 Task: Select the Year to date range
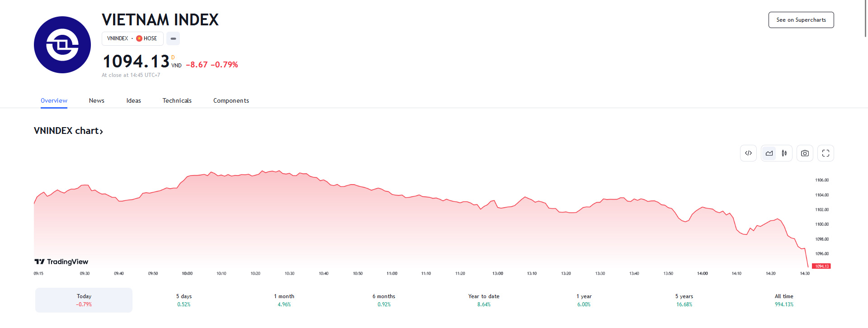484,300
